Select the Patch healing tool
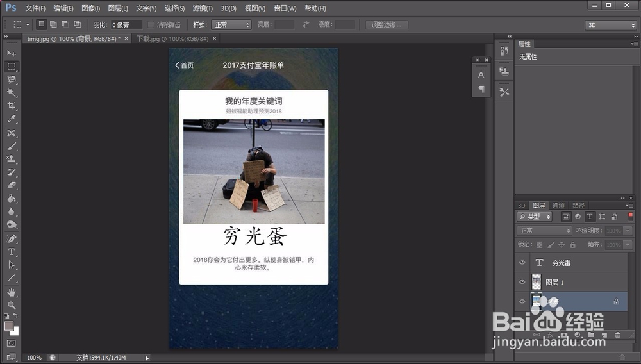The height and width of the screenshot is (364, 641). tap(12, 133)
